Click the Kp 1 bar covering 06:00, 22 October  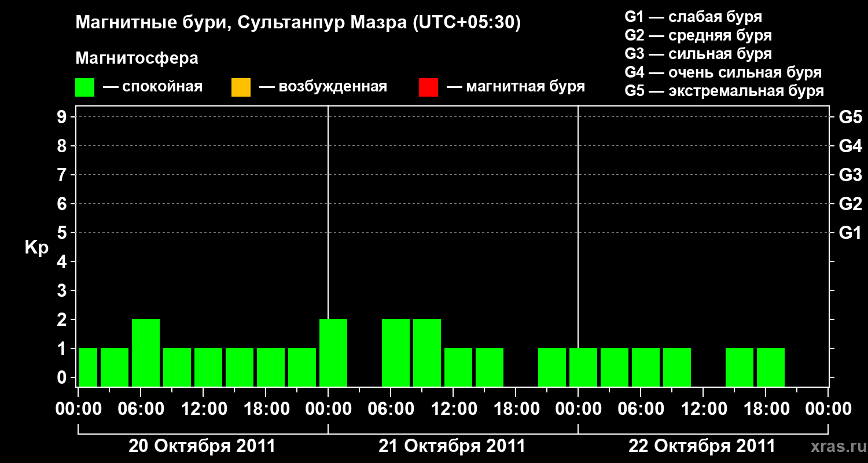coord(646,367)
